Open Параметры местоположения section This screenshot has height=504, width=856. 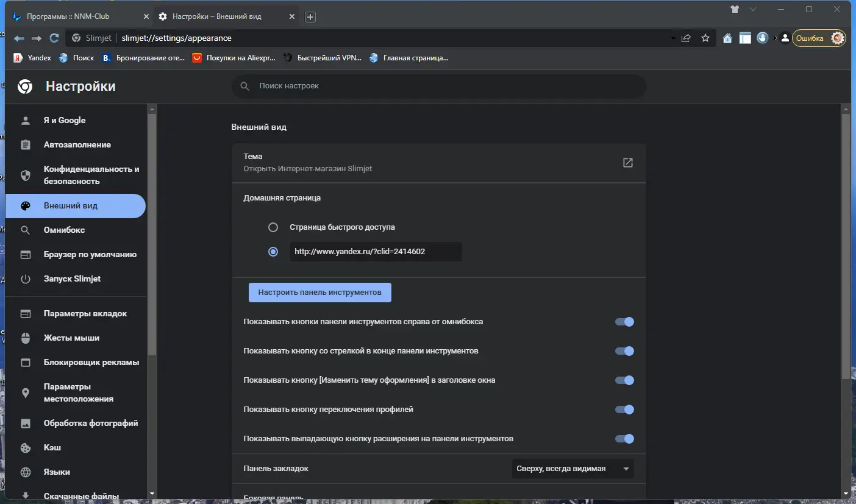click(x=76, y=392)
